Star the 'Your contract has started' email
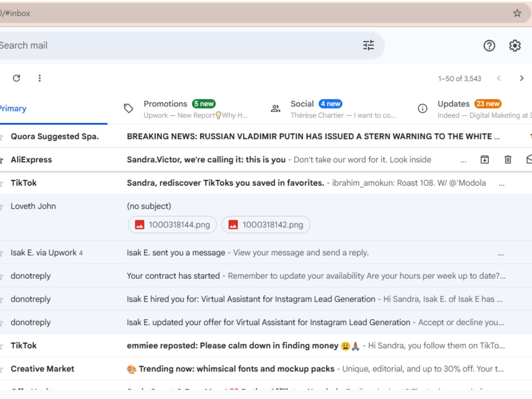This screenshot has width=532, height=399. (x=1, y=276)
